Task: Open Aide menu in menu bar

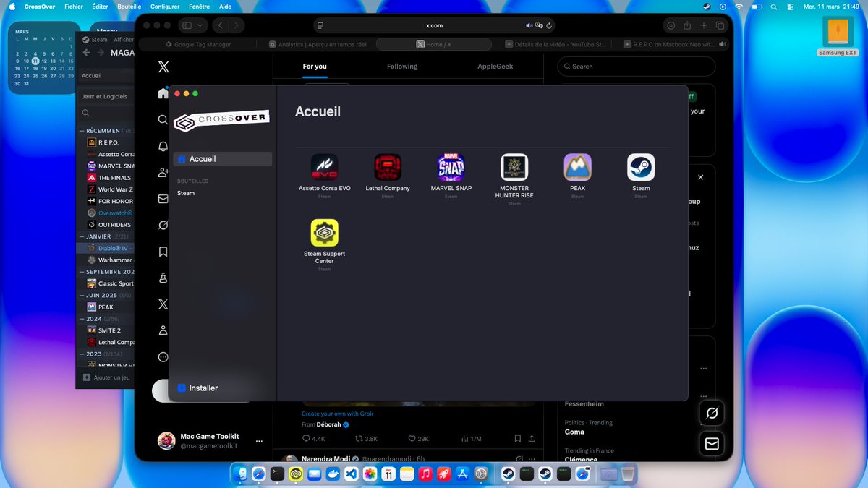Action: (225, 6)
